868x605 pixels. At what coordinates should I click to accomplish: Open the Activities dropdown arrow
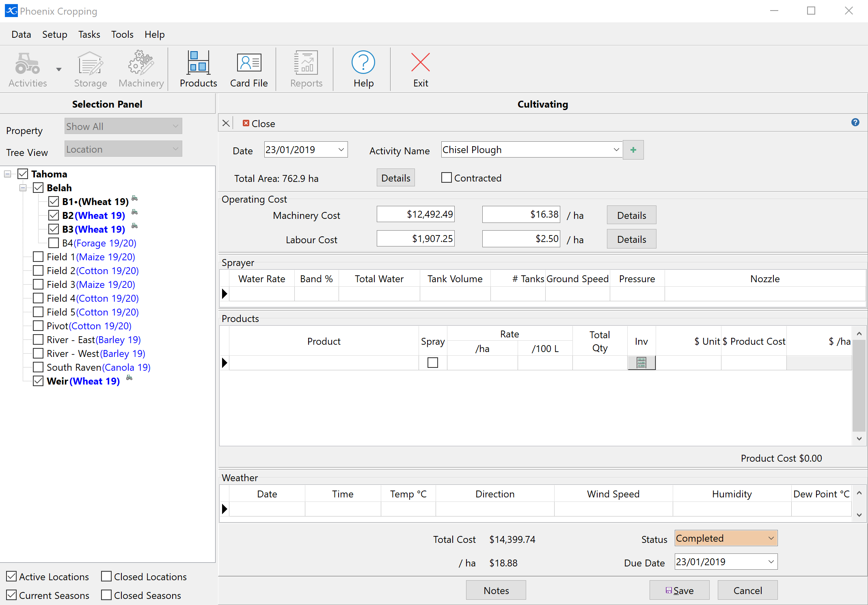(59, 69)
